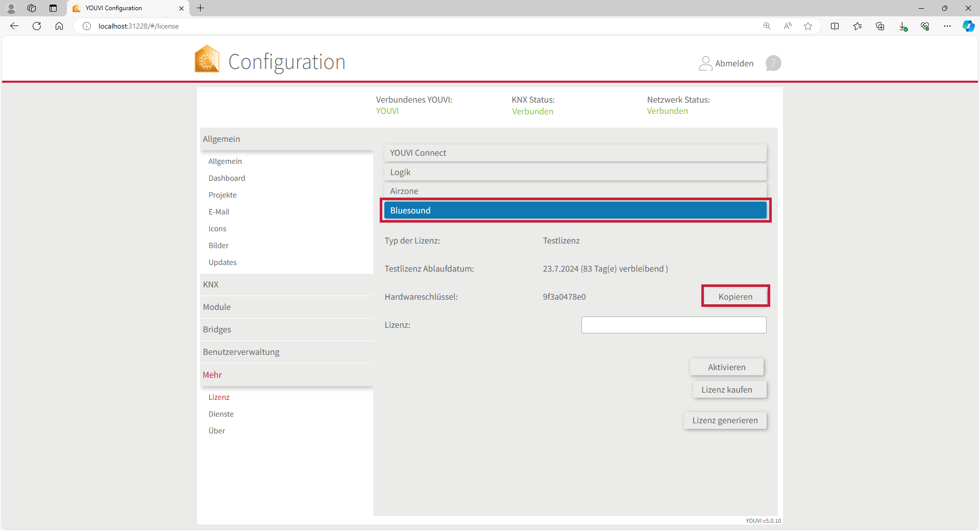Expand the KNX sidebar section
The width and height of the screenshot is (980, 531).
211,284
